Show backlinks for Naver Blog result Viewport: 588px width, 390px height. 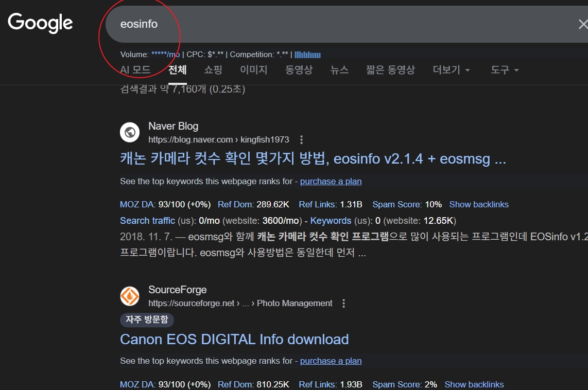[x=479, y=205]
